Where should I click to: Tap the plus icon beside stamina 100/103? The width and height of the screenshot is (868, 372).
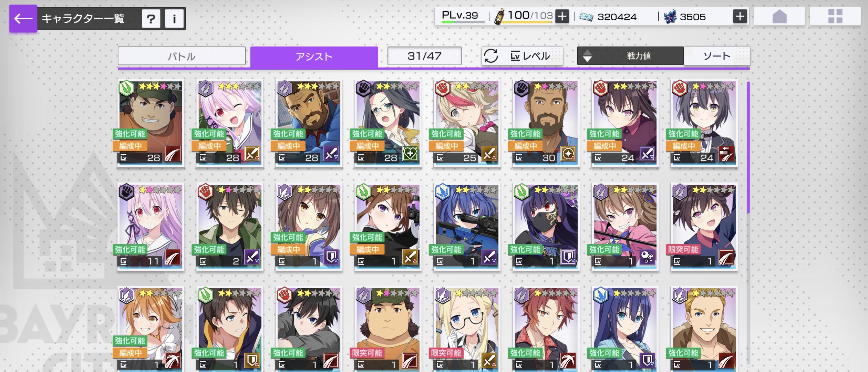coord(562,17)
